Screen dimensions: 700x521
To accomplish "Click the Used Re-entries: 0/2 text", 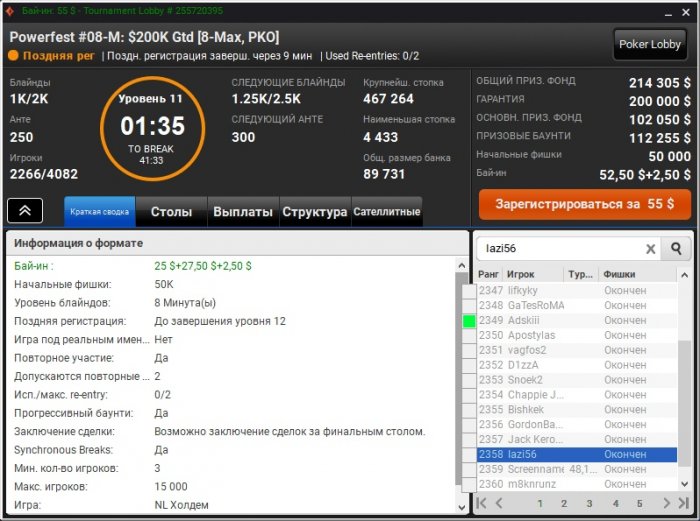I will pos(372,56).
